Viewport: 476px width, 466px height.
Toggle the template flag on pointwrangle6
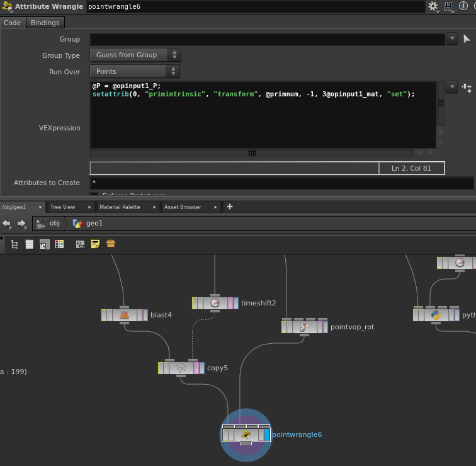[x=261, y=435]
